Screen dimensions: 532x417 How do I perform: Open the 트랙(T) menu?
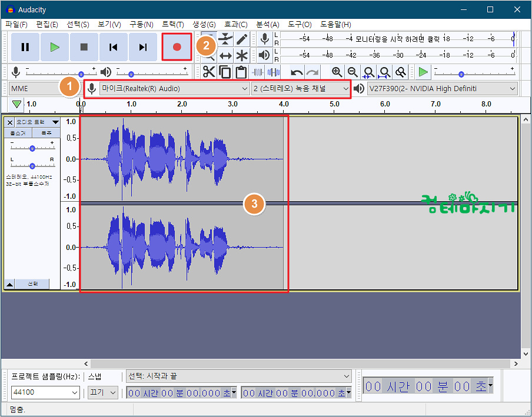pyautogui.click(x=172, y=25)
